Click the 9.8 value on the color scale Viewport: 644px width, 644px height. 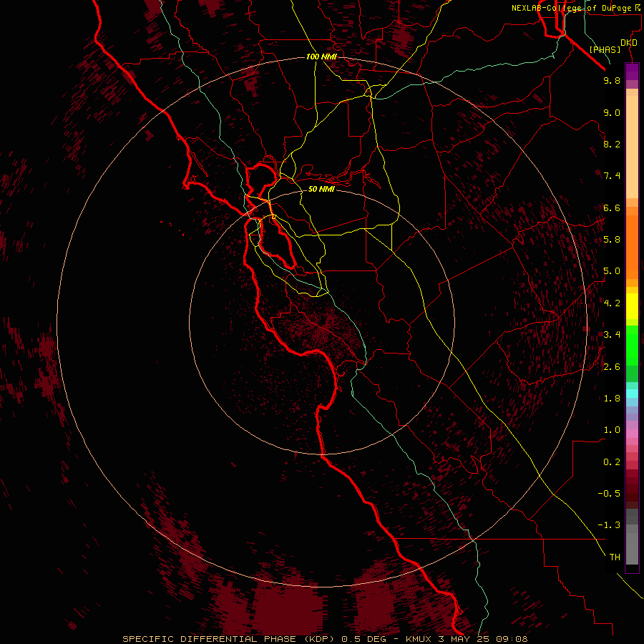[612, 80]
